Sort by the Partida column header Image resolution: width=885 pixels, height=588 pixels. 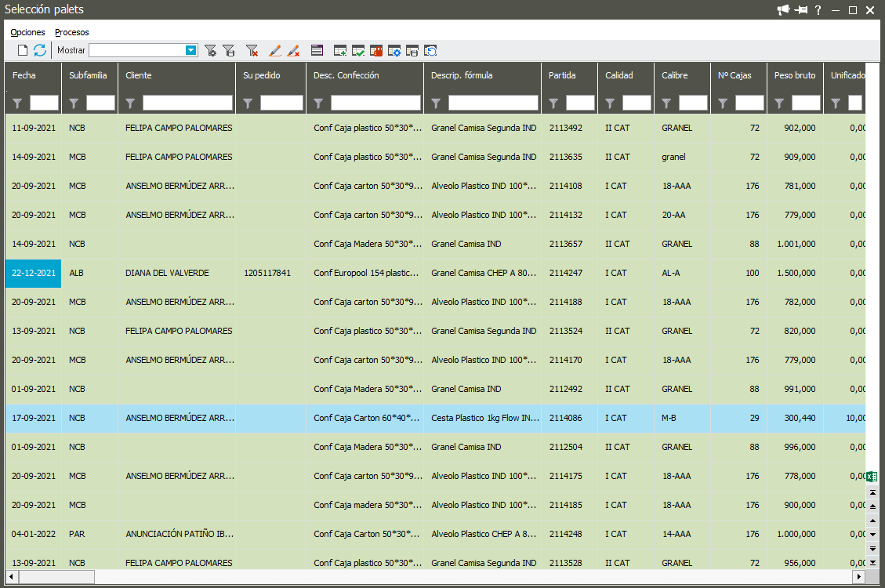[x=562, y=75]
